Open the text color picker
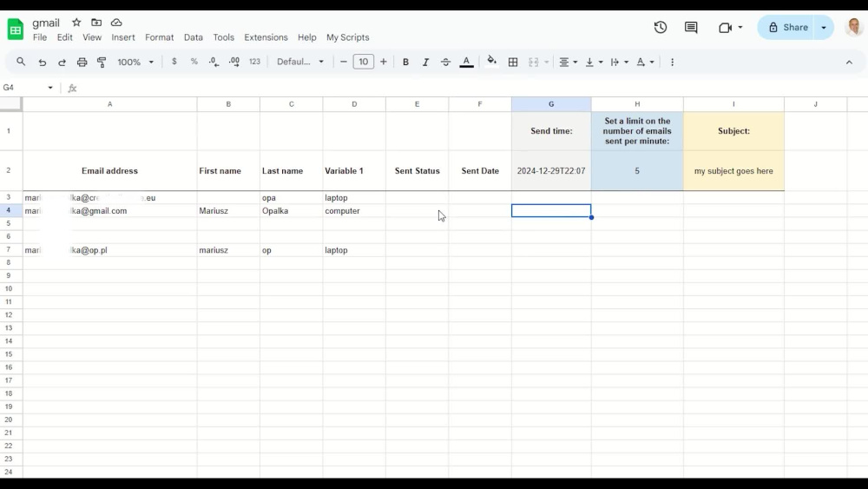Image resolution: width=868 pixels, height=489 pixels. coord(466,62)
